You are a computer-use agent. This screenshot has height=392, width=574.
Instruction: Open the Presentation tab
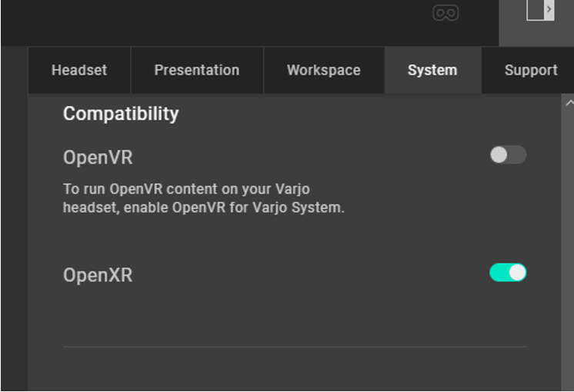[197, 70]
